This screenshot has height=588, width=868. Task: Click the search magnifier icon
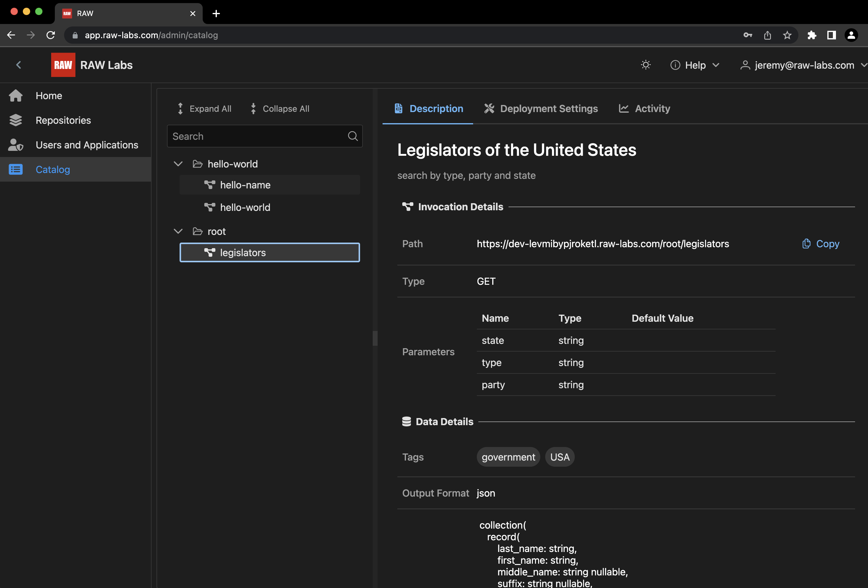tap(353, 136)
